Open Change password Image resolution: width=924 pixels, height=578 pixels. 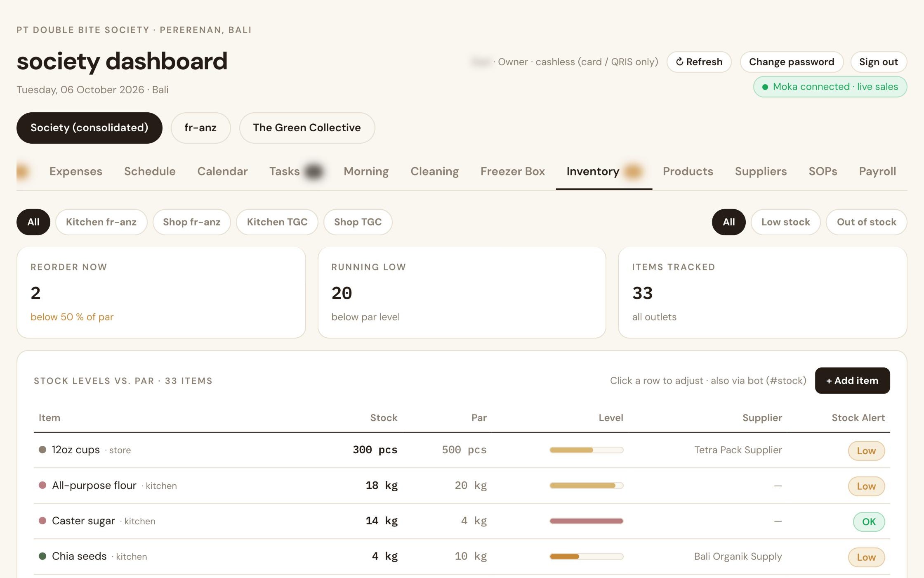point(791,62)
